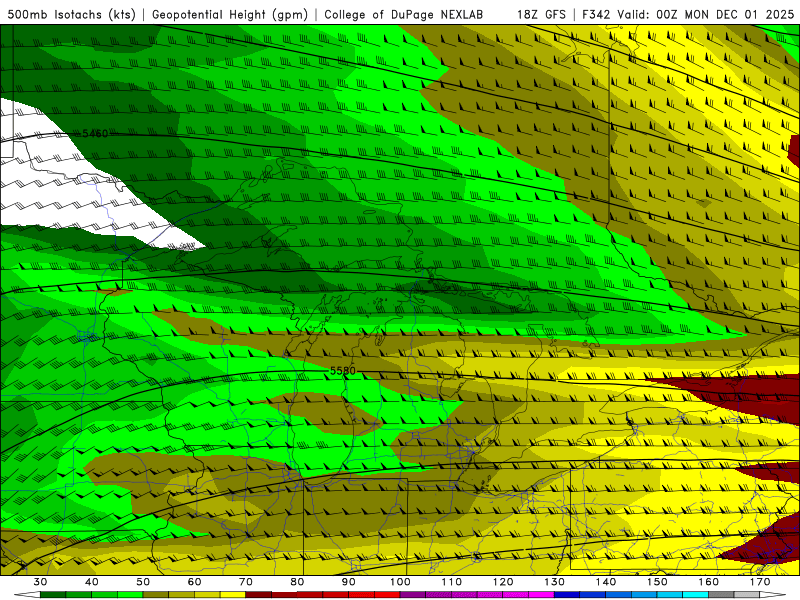Pick the bright yellow swatch left of 70
This screenshot has width=800, height=600.
click(233, 595)
